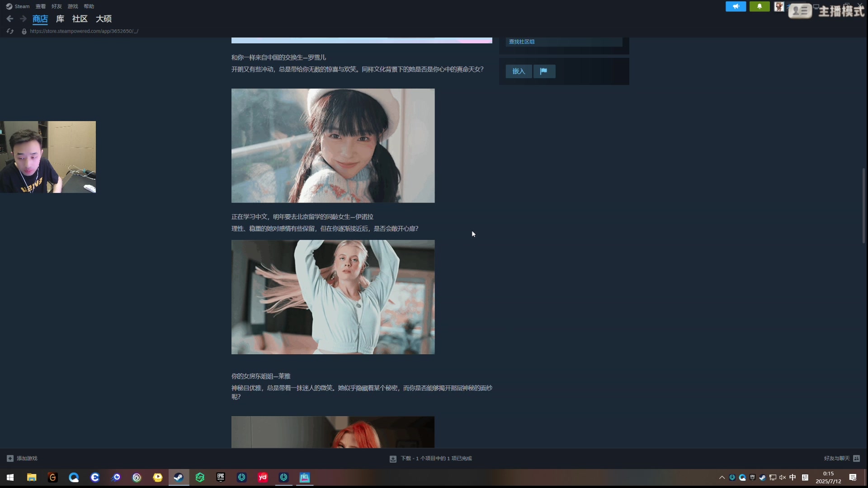Open the green hexagon app in taskbar

point(200,477)
